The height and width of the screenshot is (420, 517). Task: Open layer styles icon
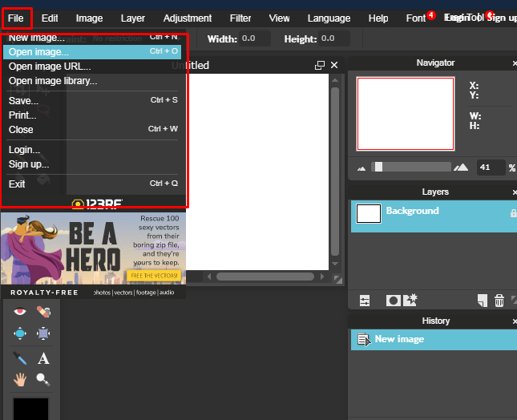tap(410, 301)
